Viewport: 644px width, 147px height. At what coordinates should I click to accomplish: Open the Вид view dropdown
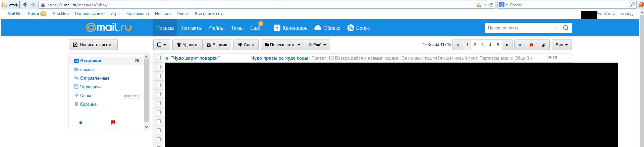pyautogui.click(x=561, y=45)
